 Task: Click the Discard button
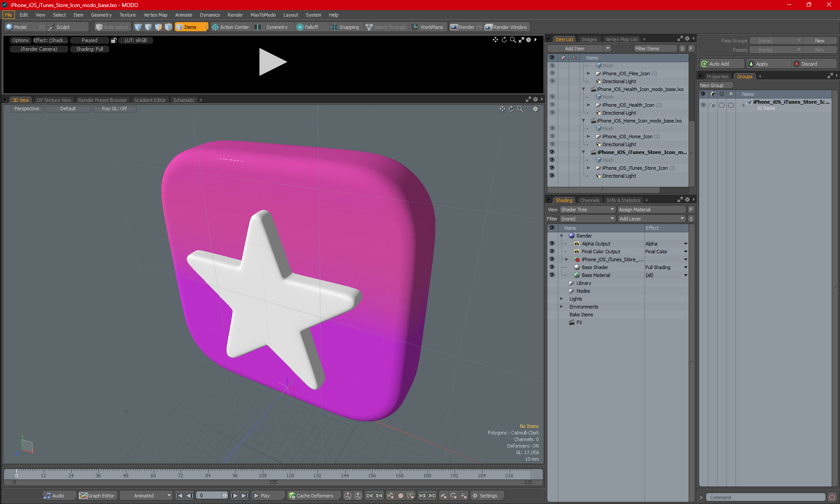(810, 63)
